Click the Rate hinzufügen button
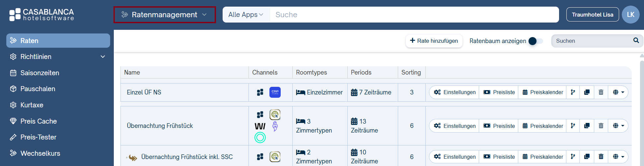The height and width of the screenshot is (166, 644). coord(434,41)
